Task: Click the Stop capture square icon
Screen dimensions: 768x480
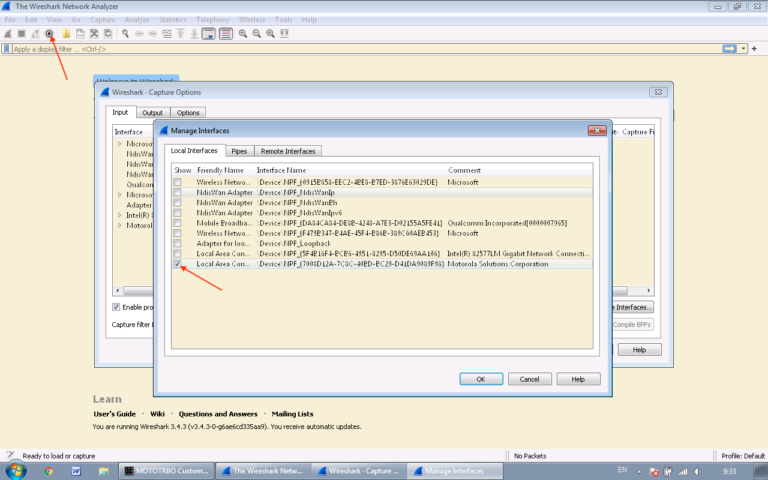Action: (21, 33)
